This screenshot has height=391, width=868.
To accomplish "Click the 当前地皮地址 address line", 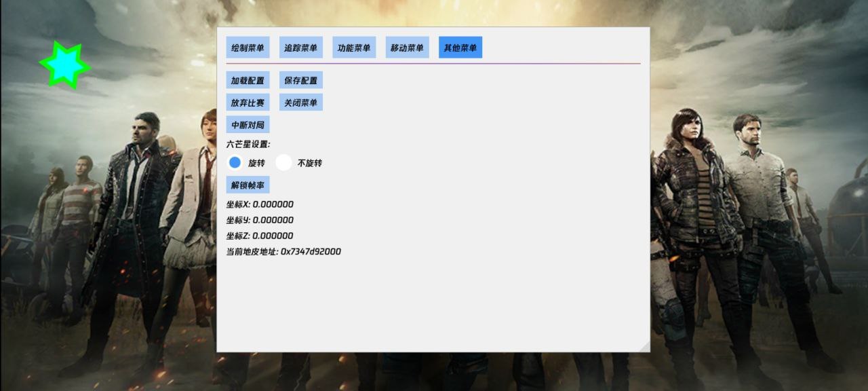I will (x=283, y=252).
